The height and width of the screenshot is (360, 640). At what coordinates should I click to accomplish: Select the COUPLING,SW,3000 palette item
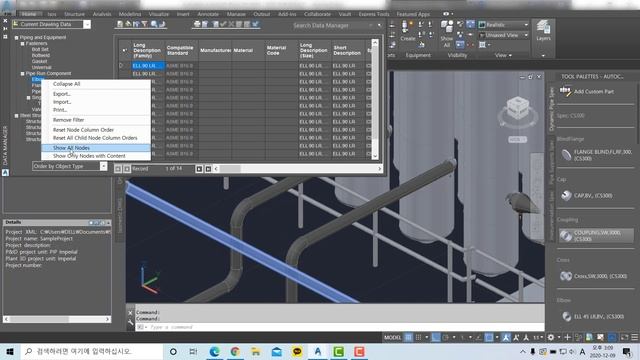pos(596,236)
